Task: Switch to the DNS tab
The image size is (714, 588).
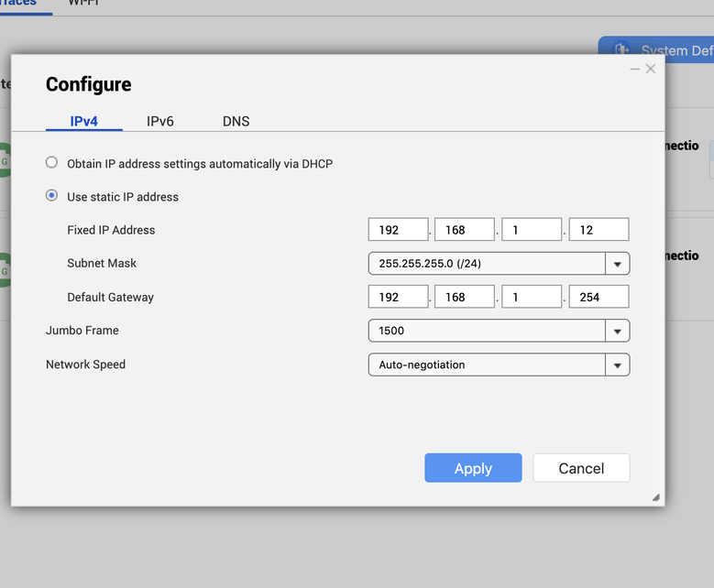Action: coord(236,122)
